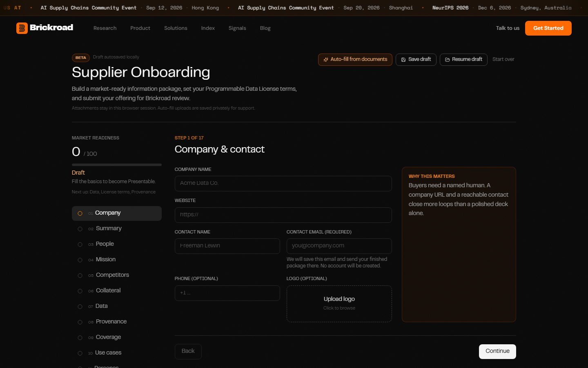Open the Use cases step

(117, 353)
